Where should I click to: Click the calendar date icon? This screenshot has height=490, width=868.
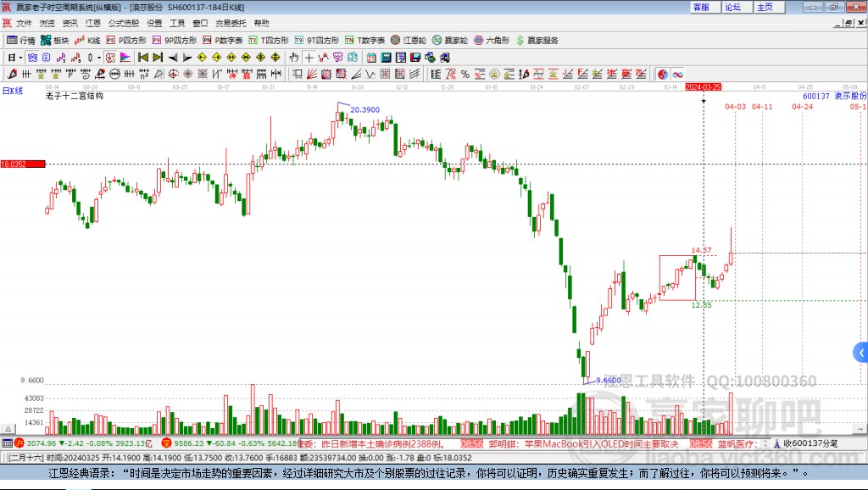371,58
